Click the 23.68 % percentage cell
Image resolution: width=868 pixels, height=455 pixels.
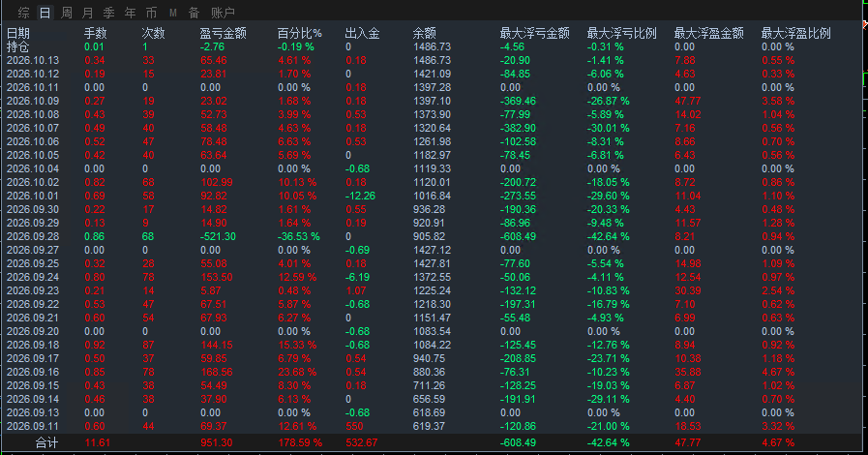point(297,372)
